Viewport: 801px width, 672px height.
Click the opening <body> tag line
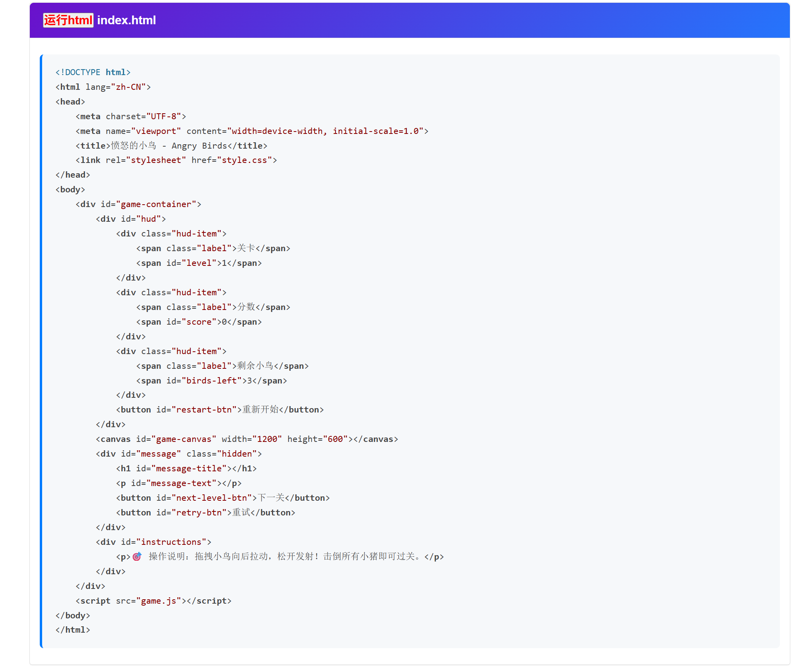pos(70,190)
